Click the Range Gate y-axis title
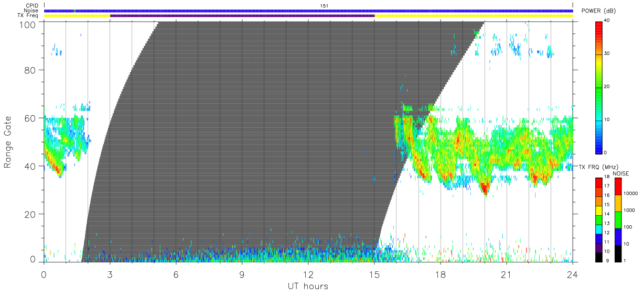 click(8, 142)
